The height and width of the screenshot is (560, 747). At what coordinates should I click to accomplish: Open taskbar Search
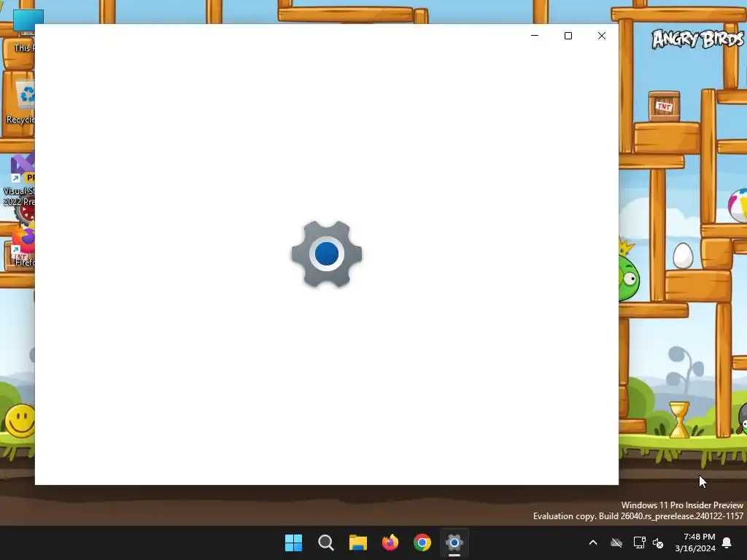[x=326, y=542]
